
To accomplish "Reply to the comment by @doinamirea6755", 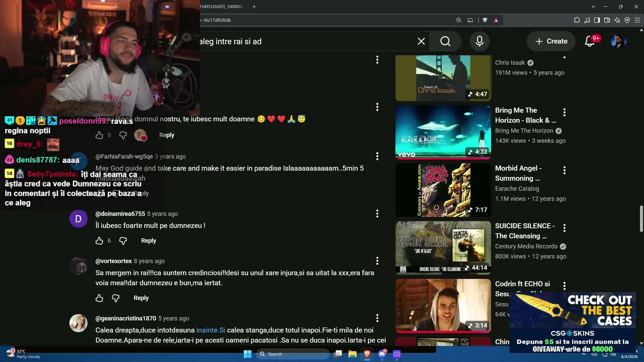I will pos(148,241).
